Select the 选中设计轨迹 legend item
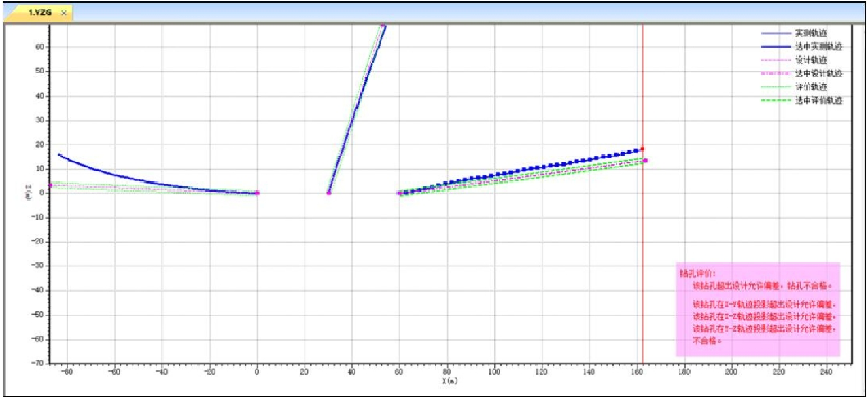The image size is (868, 399). pyautogui.click(x=818, y=73)
